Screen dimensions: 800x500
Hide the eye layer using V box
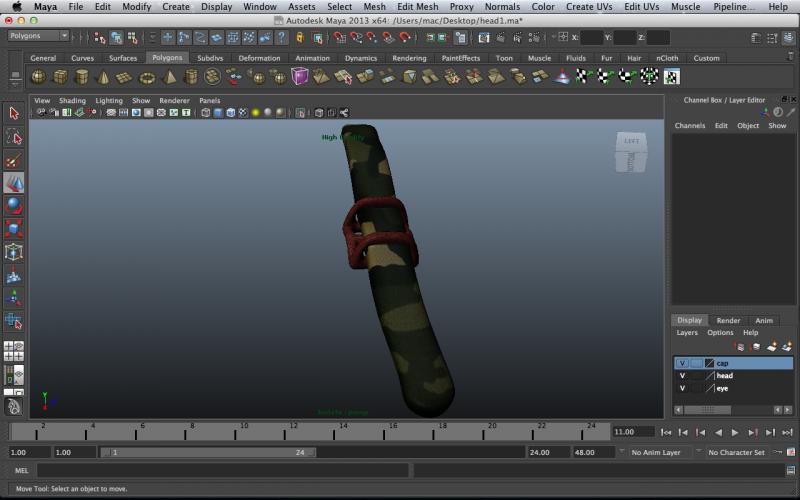[682, 387]
